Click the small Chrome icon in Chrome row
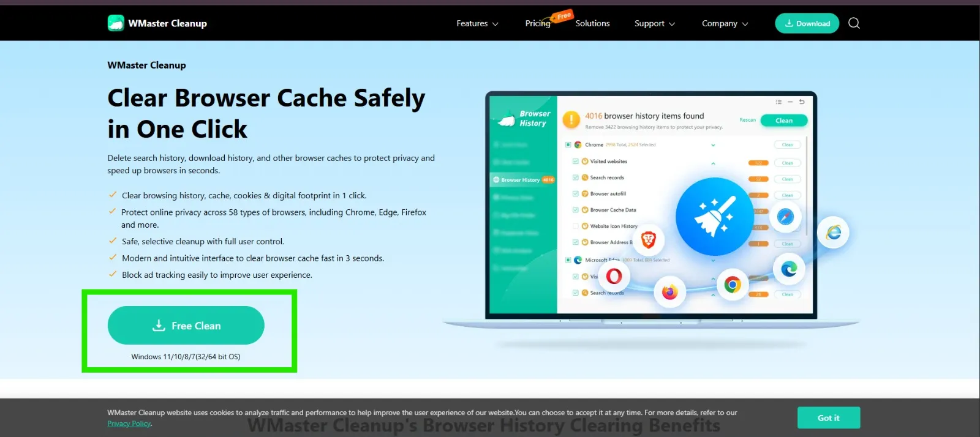 pyautogui.click(x=578, y=145)
